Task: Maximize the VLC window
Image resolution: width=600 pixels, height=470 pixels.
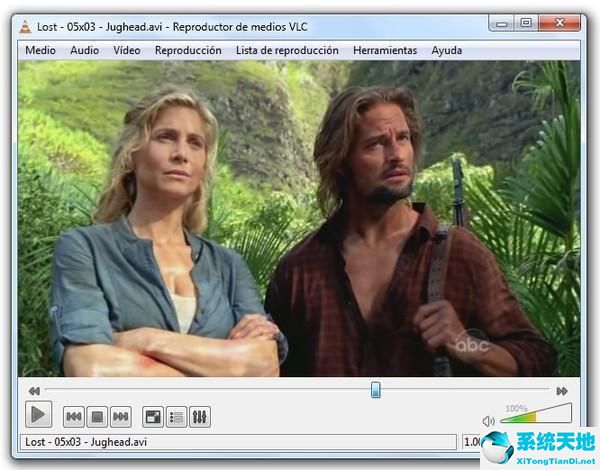Action: tap(526, 23)
